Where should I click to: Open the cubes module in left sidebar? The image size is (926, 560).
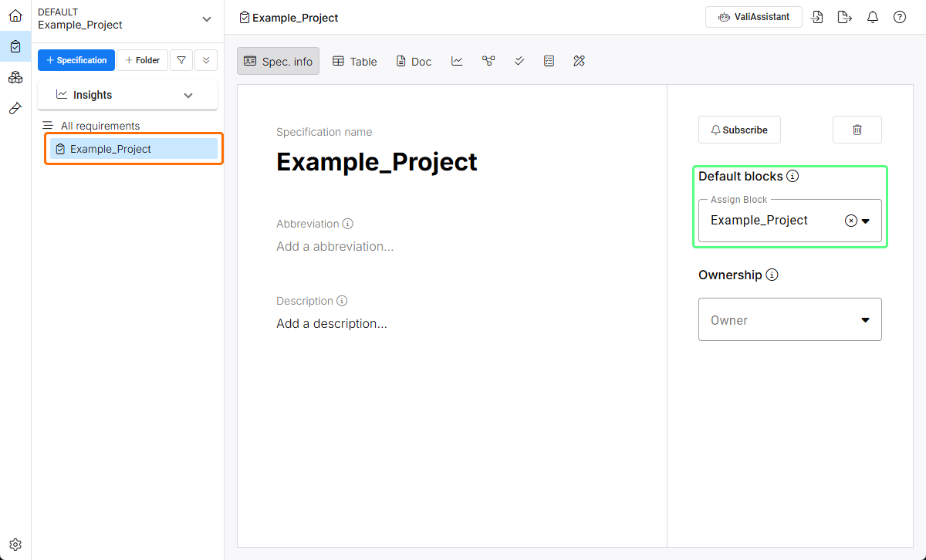pyautogui.click(x=15, y=77)
